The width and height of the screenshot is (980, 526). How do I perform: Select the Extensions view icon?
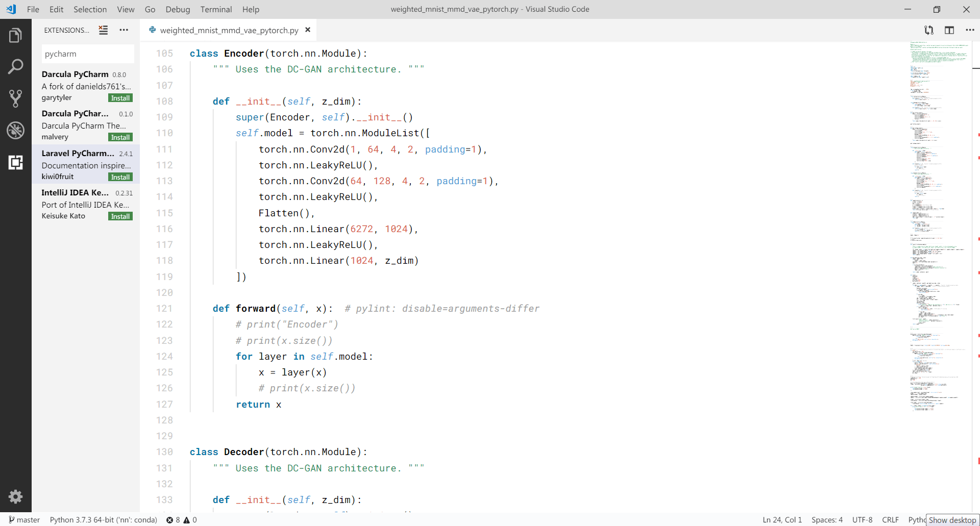click(15, 162)
